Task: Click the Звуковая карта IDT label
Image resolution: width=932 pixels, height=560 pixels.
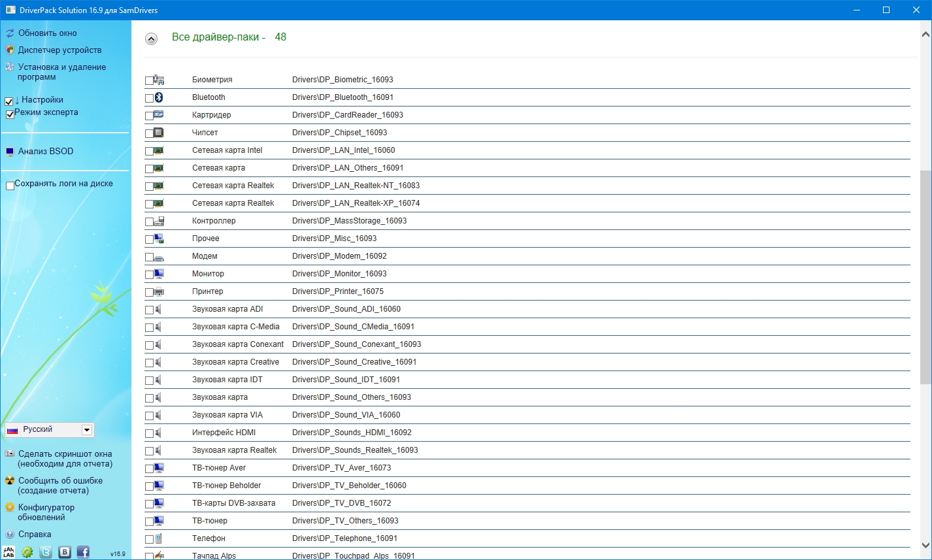Action: point(227,380)
